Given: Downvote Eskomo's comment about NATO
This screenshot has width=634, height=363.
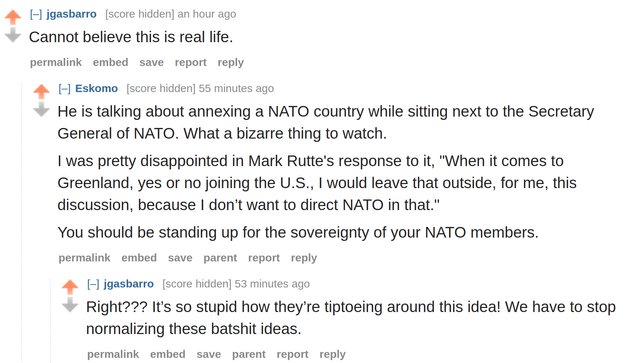Looking at the screenshot, I should coord(41,110).
